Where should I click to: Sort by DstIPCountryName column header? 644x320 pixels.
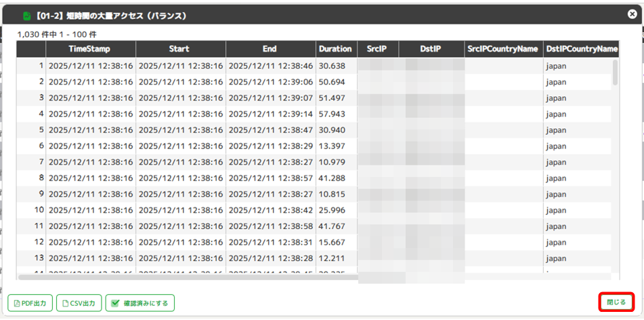pos(582,49)
